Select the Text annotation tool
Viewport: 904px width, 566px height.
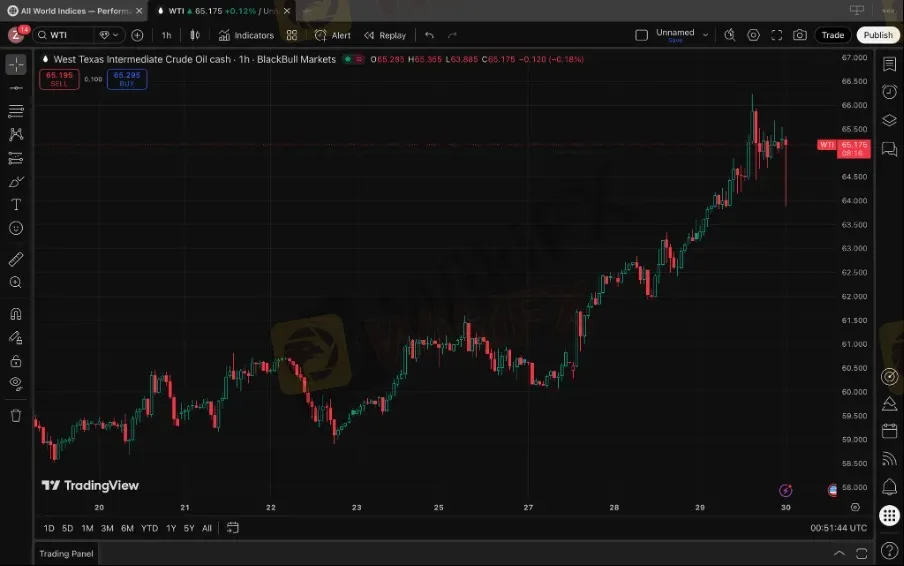click(x=16, y=204)
